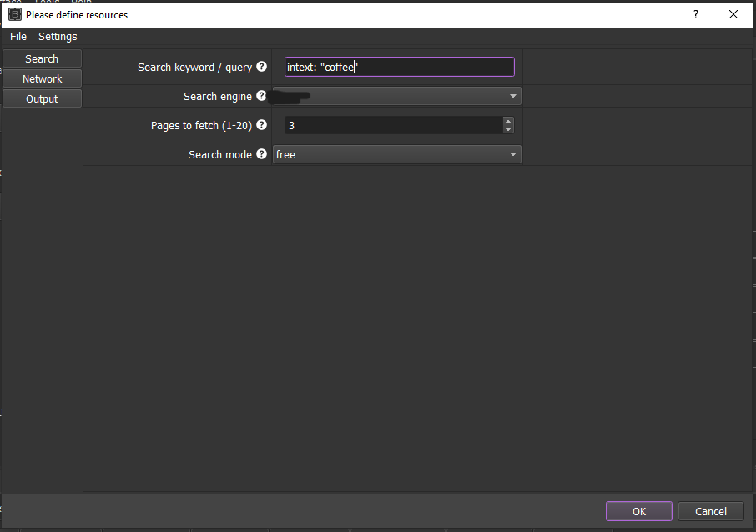
Task: Click help icon beside Pages to fetch
Action: click(261, 125)
